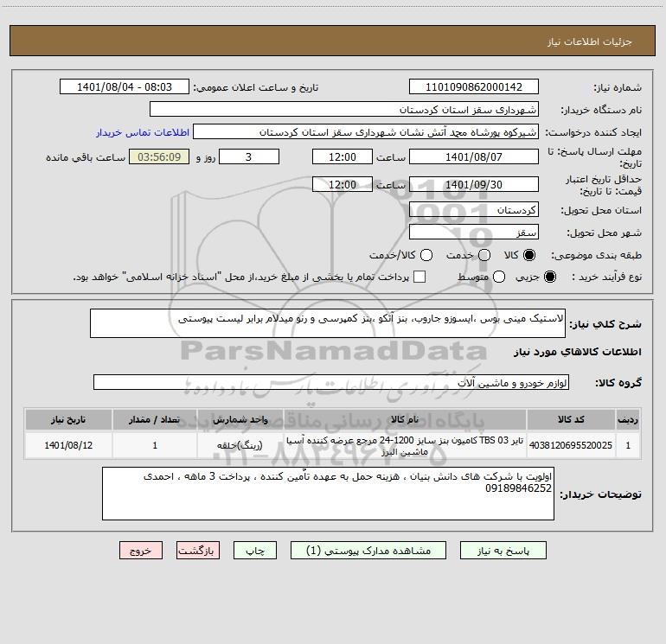Image resolution: width=666 pixels, height=644 pixels.
Task: Click the چاپ print button
Action: click(255, 551)
